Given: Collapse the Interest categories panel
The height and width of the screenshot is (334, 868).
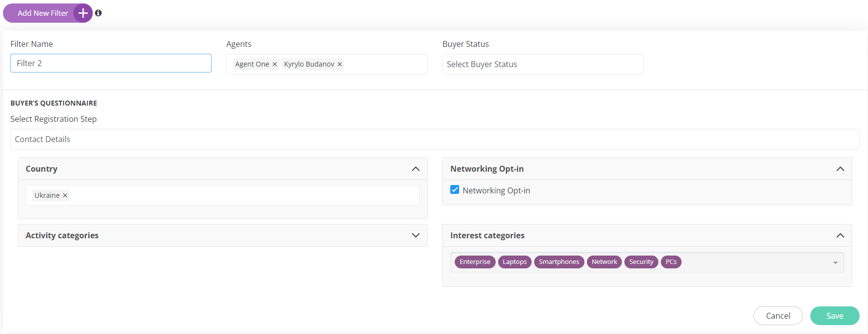Looking at the screenshot, I should tap(840, 235).
